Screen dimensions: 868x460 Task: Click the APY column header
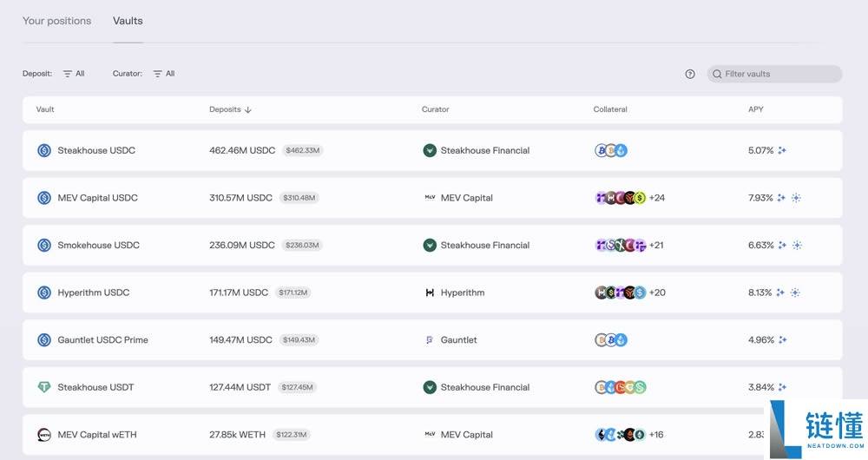point(756,110)
